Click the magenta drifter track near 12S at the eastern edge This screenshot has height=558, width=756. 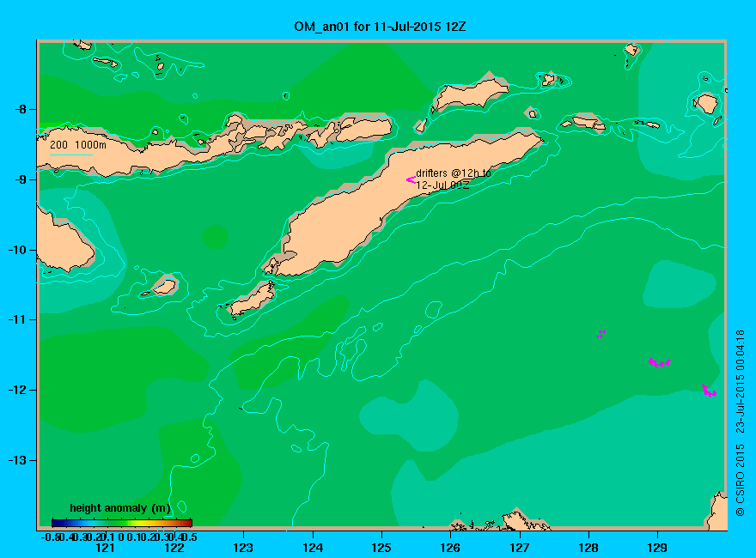710,391
